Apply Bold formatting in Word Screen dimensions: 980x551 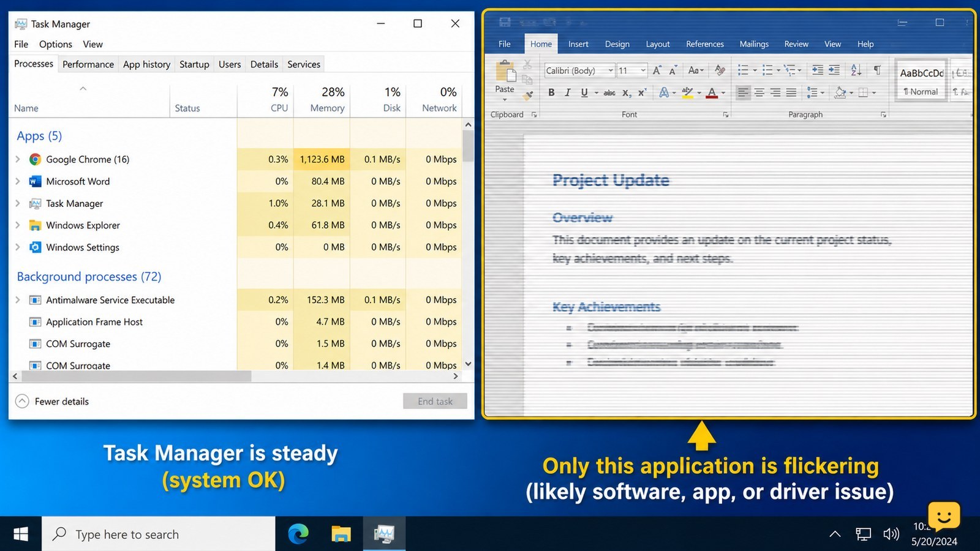click(551, 92)
